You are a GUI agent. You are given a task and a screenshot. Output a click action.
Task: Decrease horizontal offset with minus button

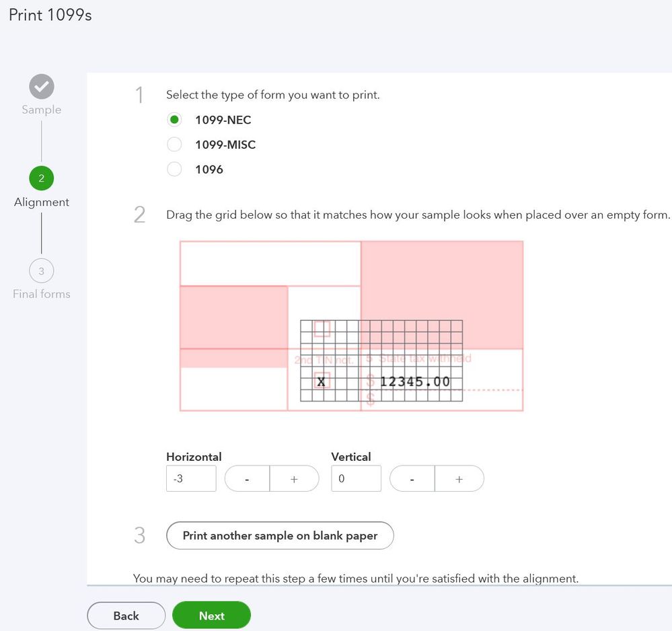pyautogui.click(x=247, y=479)
